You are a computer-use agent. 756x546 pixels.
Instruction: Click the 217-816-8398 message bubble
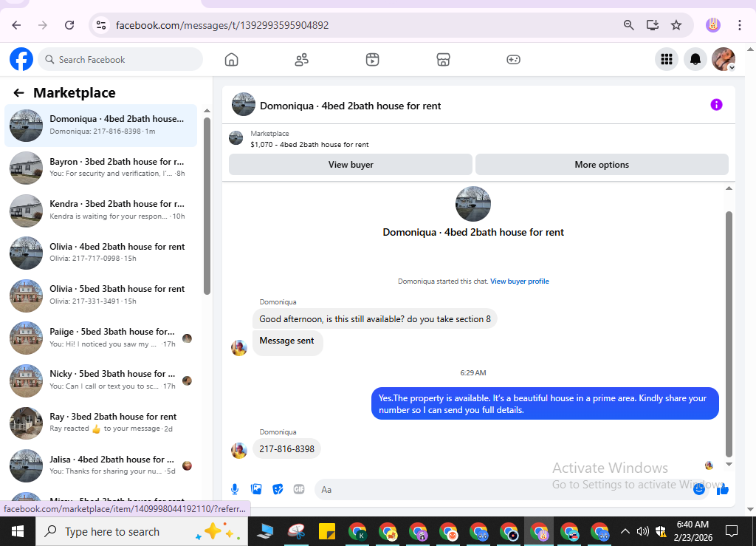tap(287, 448)
